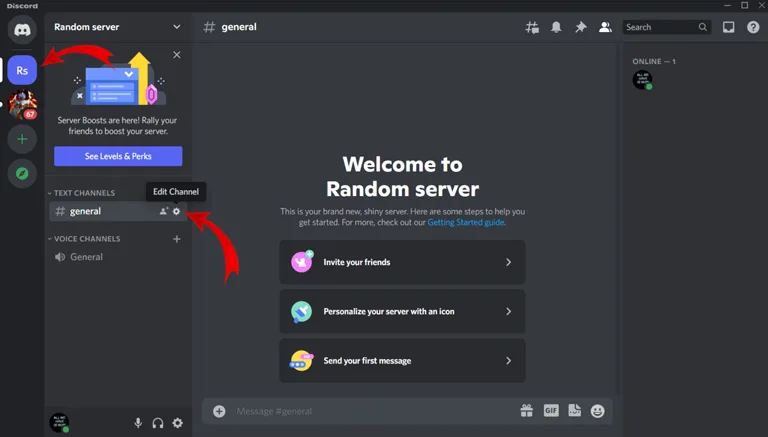Click chevron on Personalize your server
The image size is (768, 437).
(x=508, y=312)
